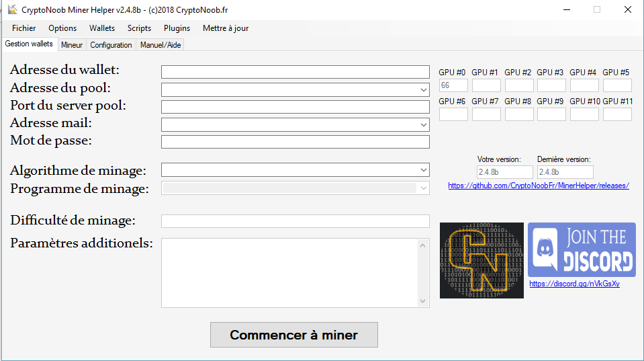Image resolution: width=644 pixels, height=361 pixels.
Task: Click the GPU #5 input field
Action: (617, 85)
